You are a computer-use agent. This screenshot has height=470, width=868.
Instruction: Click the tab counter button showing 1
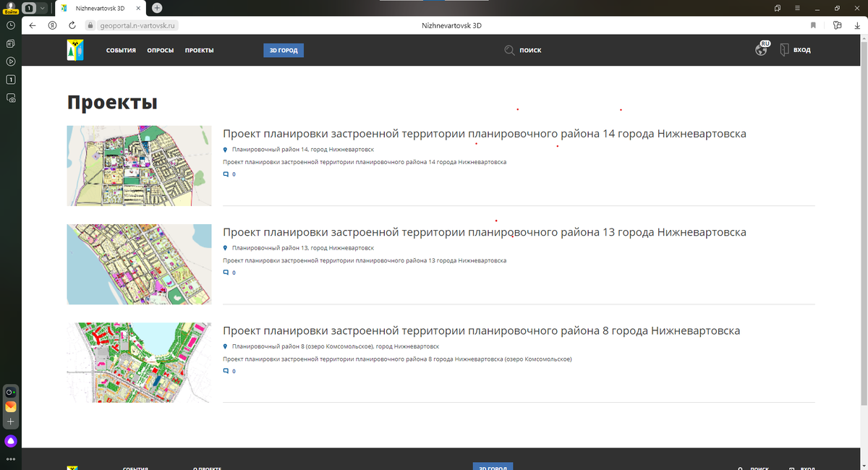tap(30, 8)
